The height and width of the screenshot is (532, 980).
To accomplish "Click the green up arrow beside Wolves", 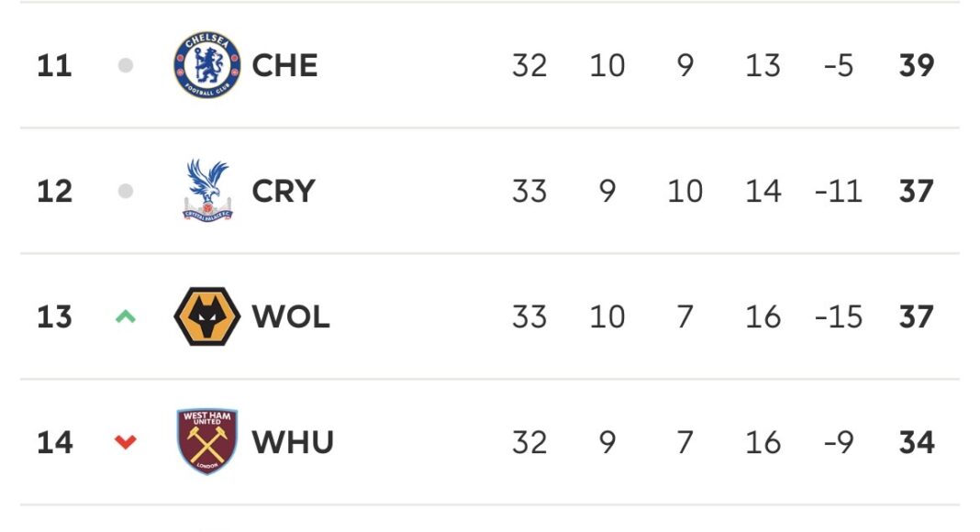I will 126,316.
